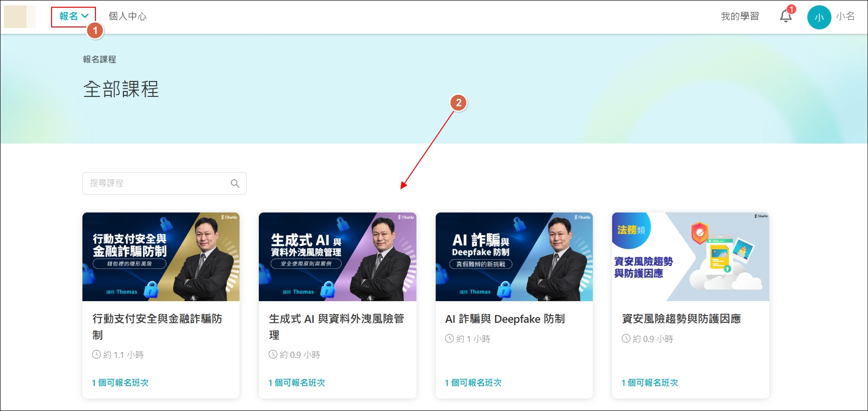
Task: Click the notification bell icon
Action: (785, 17)
